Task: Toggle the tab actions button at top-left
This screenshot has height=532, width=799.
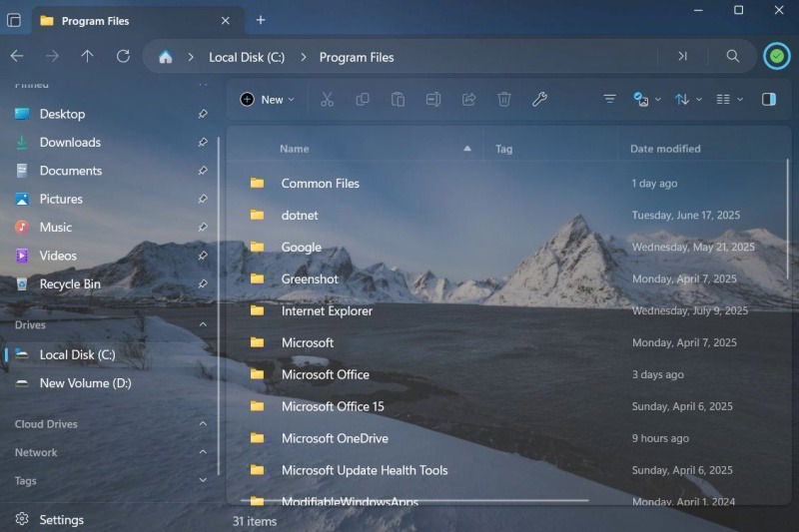Action: tap(14, 20)
